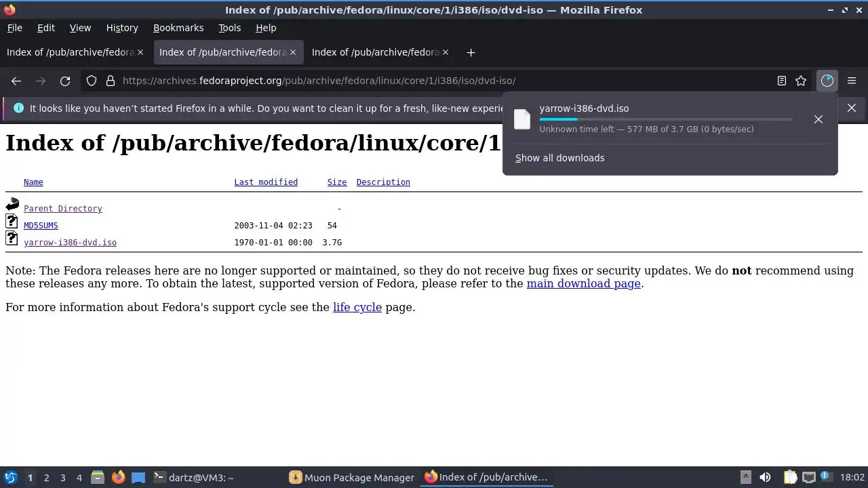Click the clock showing 18:02
Image resolution: width=868 pixels, height=488 pixels.
(852, 477)
